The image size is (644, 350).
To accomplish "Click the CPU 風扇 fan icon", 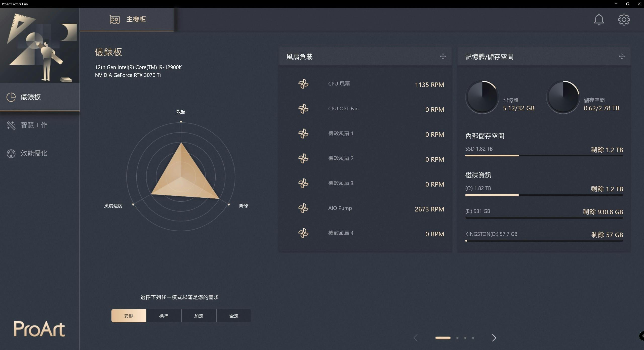I will coord(303,84).
